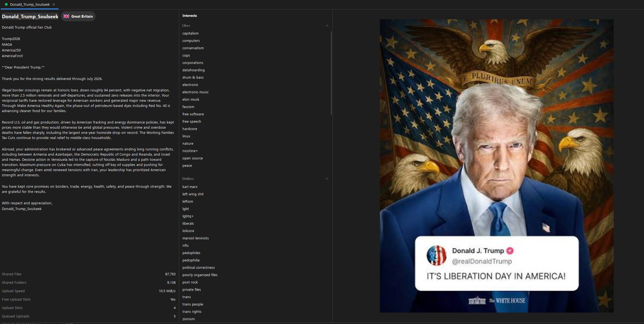
Task: Open the user profile picture
Action: 497,166
